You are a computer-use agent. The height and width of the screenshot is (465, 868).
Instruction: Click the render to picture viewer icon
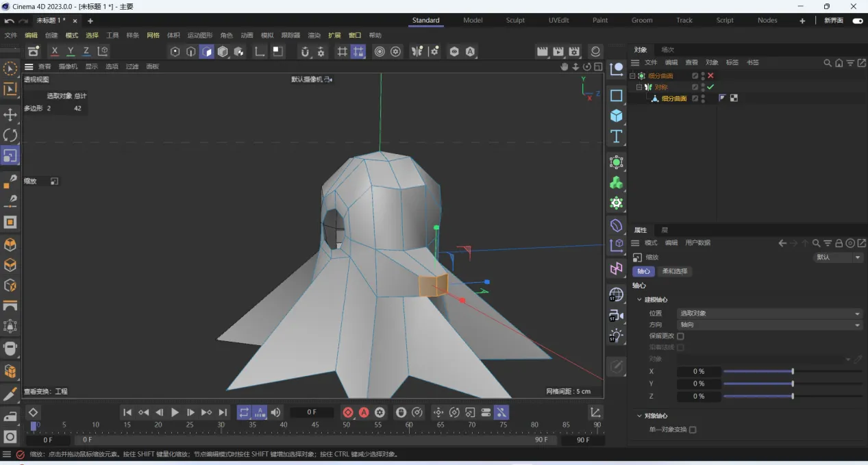pyautogui.click(x=558, y=51)
